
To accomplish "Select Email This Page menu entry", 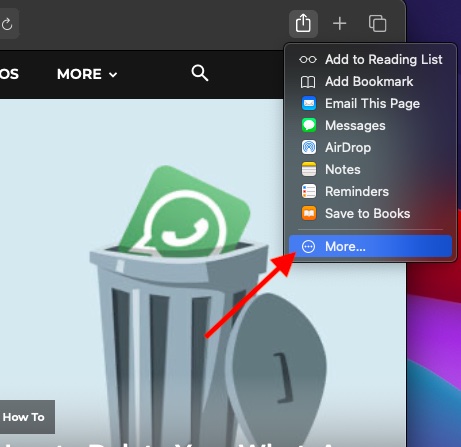I will point(370,103).
